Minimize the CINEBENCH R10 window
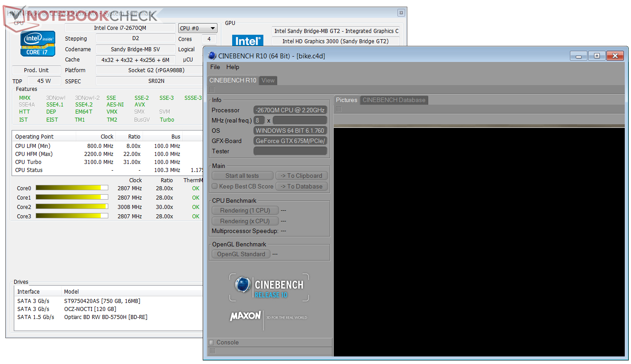This screenshot has height=364, width=631. (x=578, y=56)
